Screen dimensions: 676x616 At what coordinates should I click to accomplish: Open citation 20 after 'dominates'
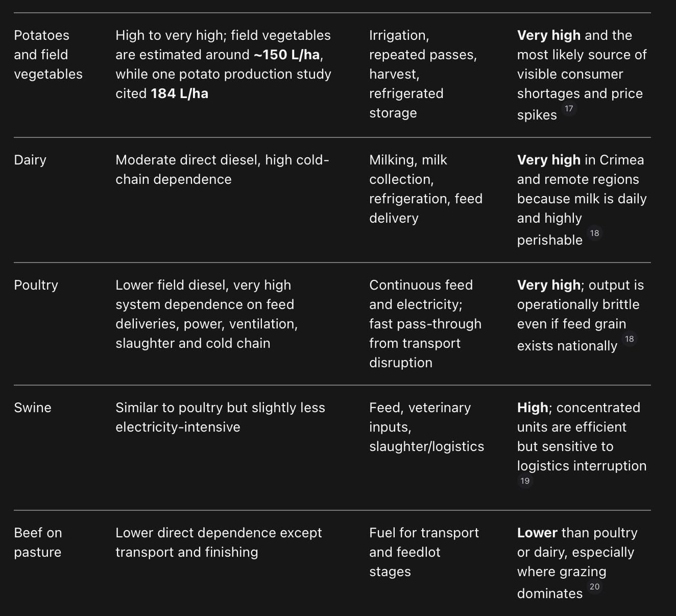coord(594,587)
